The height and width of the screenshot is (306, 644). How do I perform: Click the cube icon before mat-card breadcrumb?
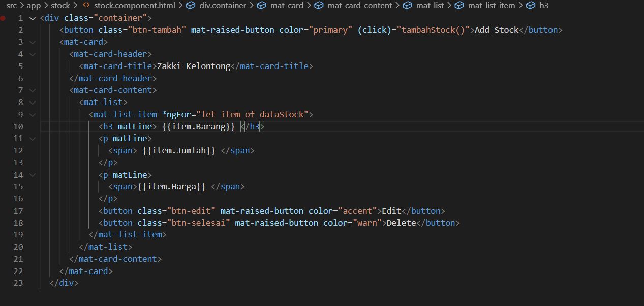click(262, 5)
